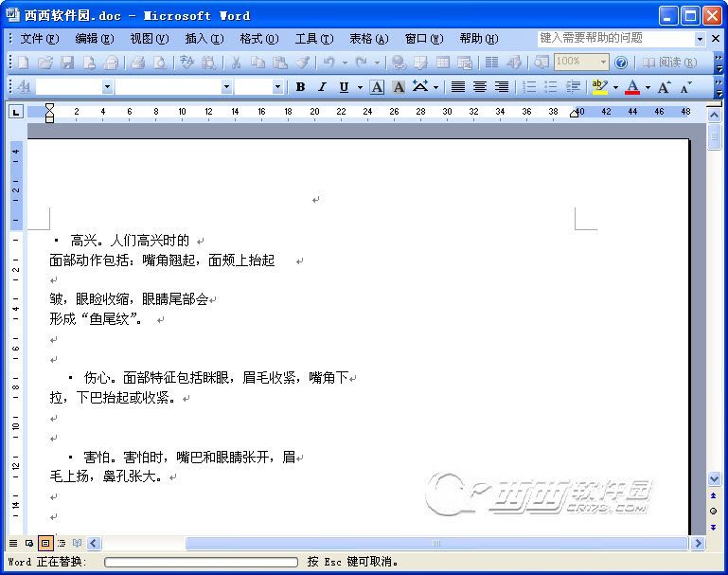Open Print Preview with the magnifier page icon
Viewport: 728px width, 575px height.
click(160, 62)
